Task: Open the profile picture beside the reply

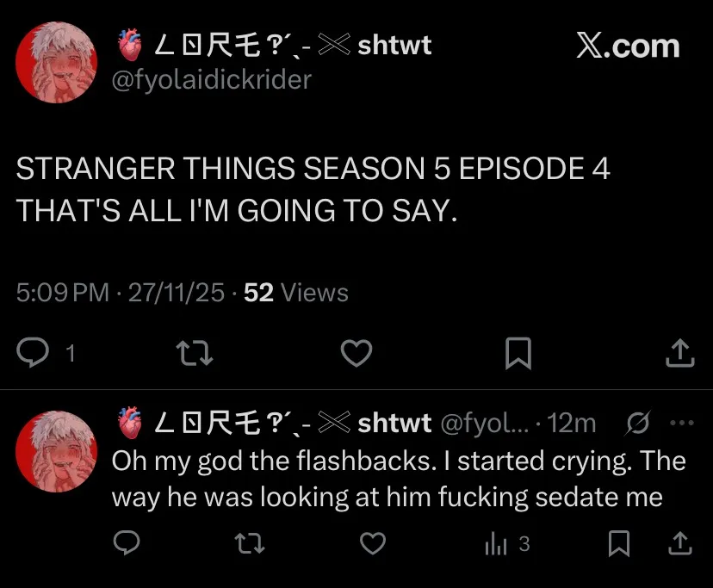Action: point(57,449)
